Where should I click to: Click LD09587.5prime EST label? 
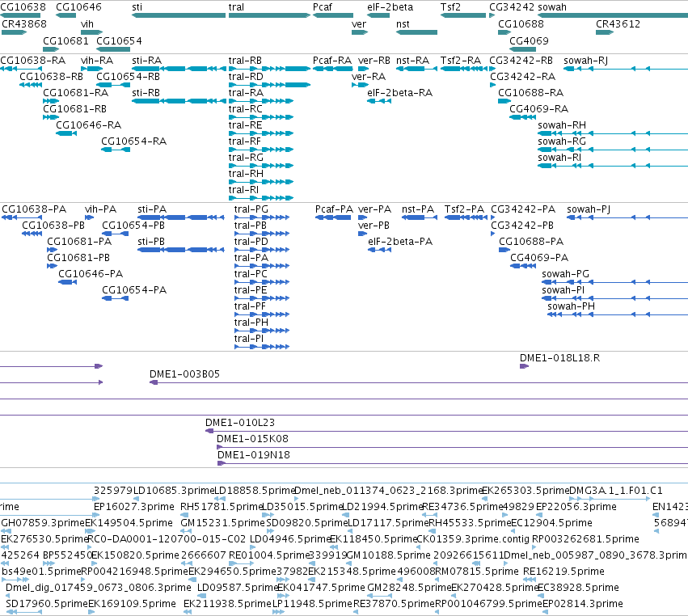pos(238,588)
